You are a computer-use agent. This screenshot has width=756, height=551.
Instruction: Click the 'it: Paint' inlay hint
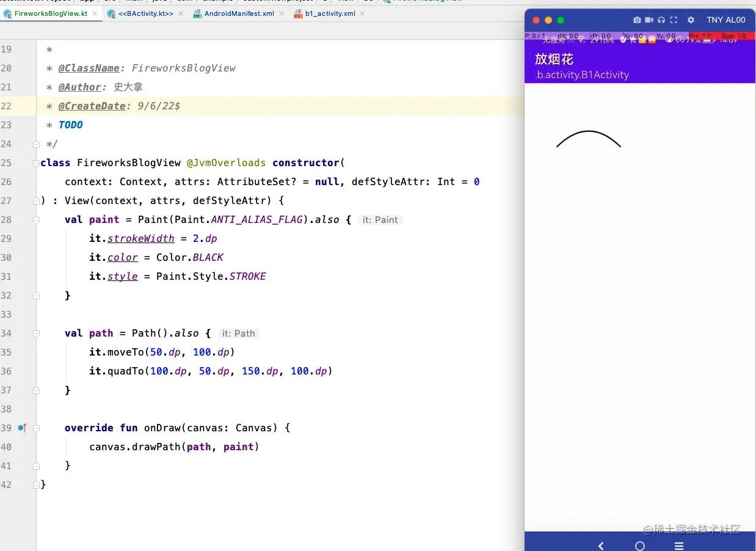380,219
